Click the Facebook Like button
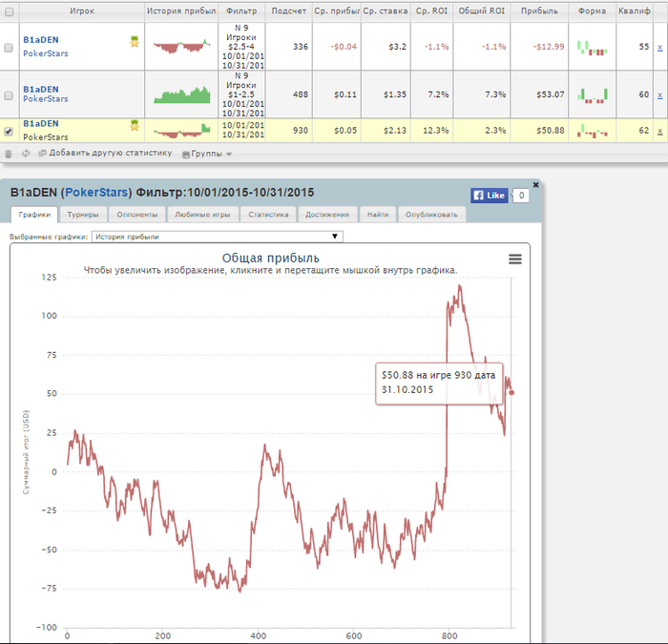The height and width of the screenshot is (644, 668). pos(489,196)
